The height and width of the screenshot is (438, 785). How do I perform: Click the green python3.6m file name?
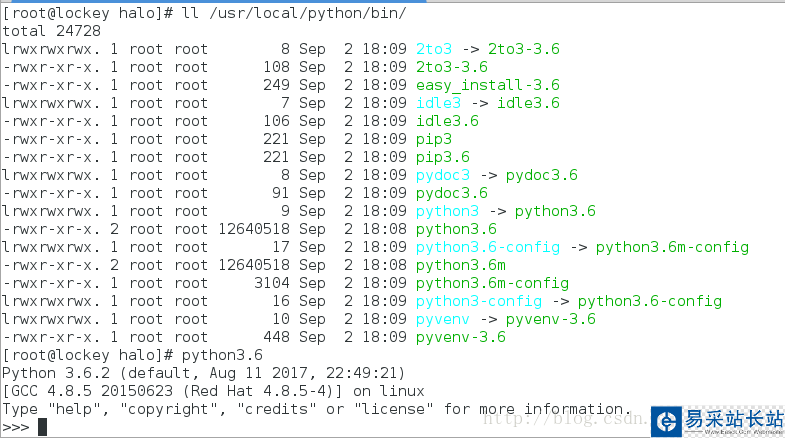coord(461,265)
